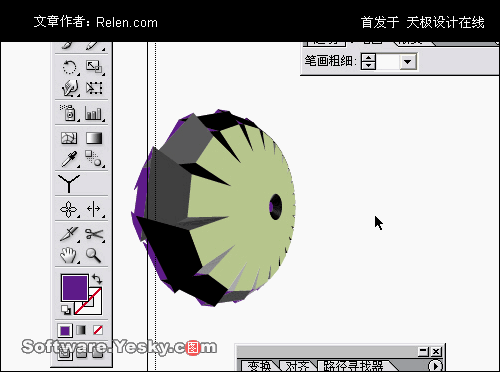Select the Mesh tool

pos(69,138)
